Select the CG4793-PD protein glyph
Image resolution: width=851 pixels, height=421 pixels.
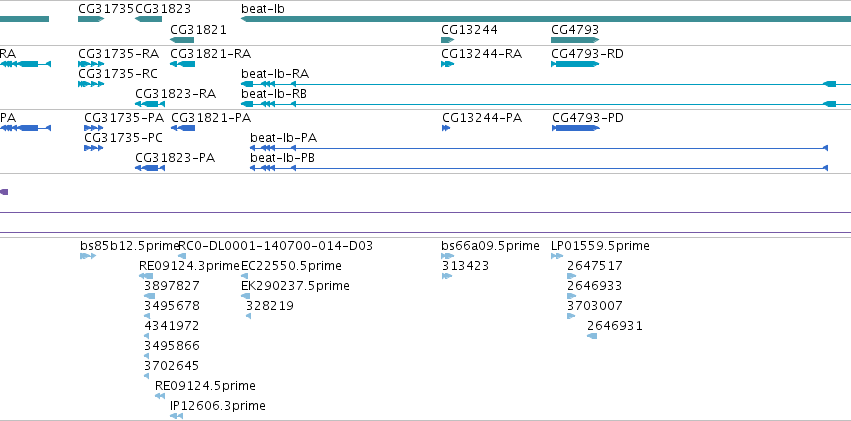pos(576,128)
